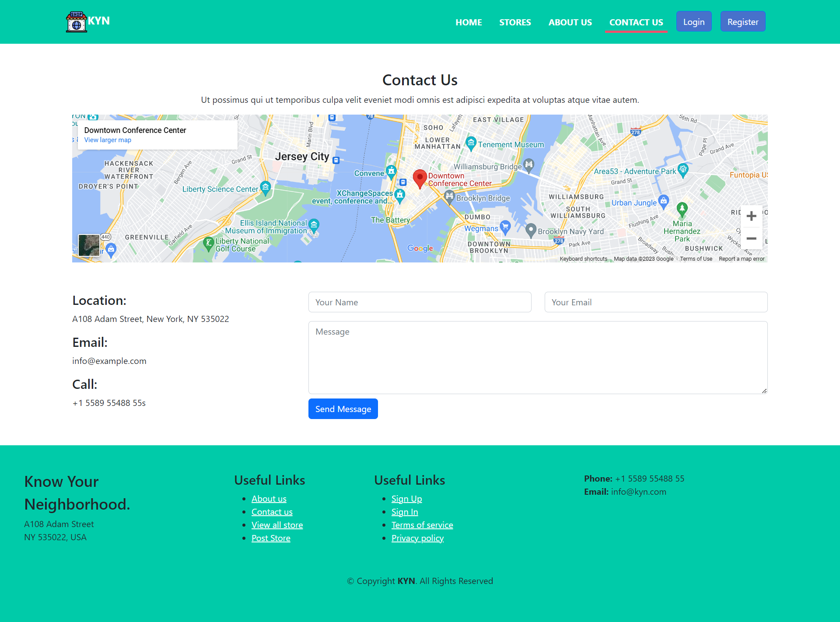This screenshot has width=840, height=622.
Task: Click footer email info@kyn.com
Action: 639,492
